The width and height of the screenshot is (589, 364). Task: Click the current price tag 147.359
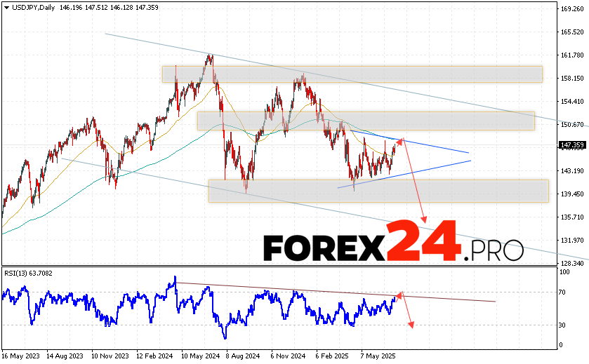pos(573,145)
